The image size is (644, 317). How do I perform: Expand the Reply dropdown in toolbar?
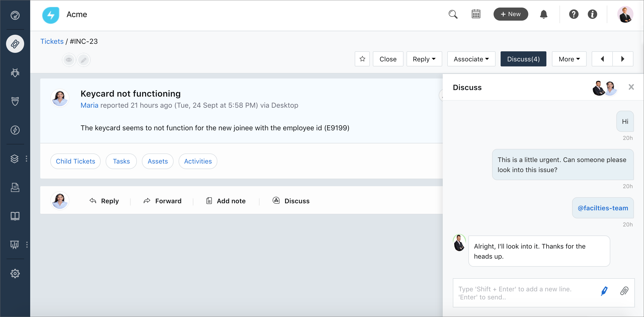pos(424,59)
